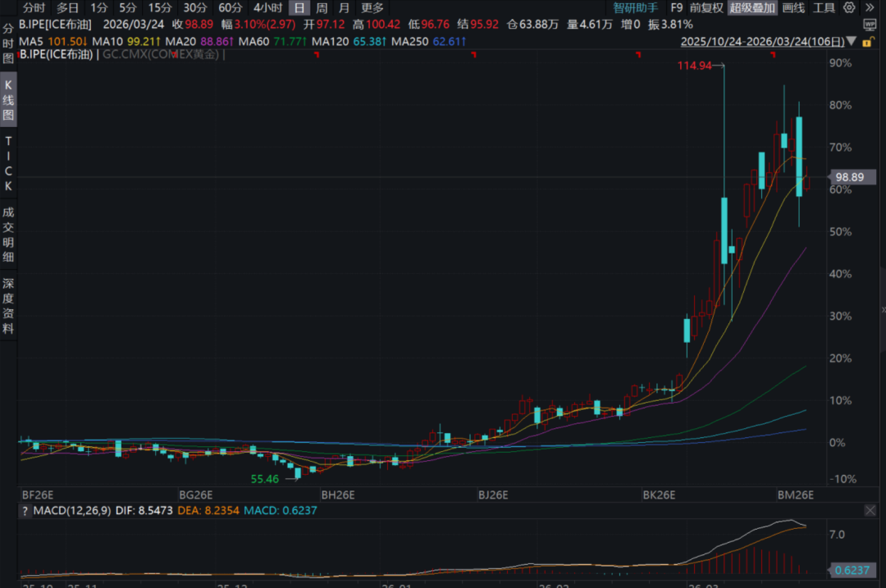Open the settings gear icon
The image size is (886, 588).
(848, 7)
